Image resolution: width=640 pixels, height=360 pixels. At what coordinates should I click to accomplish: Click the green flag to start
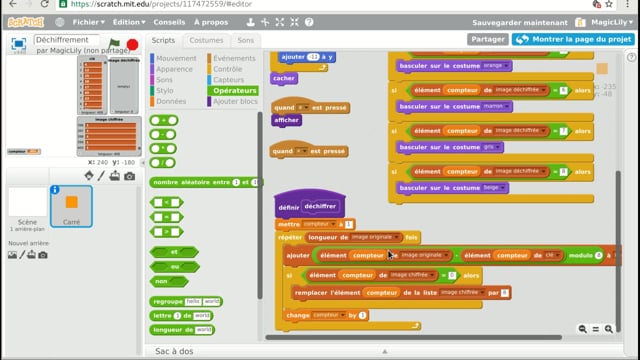pyautogui.click(x=114, y=43)
